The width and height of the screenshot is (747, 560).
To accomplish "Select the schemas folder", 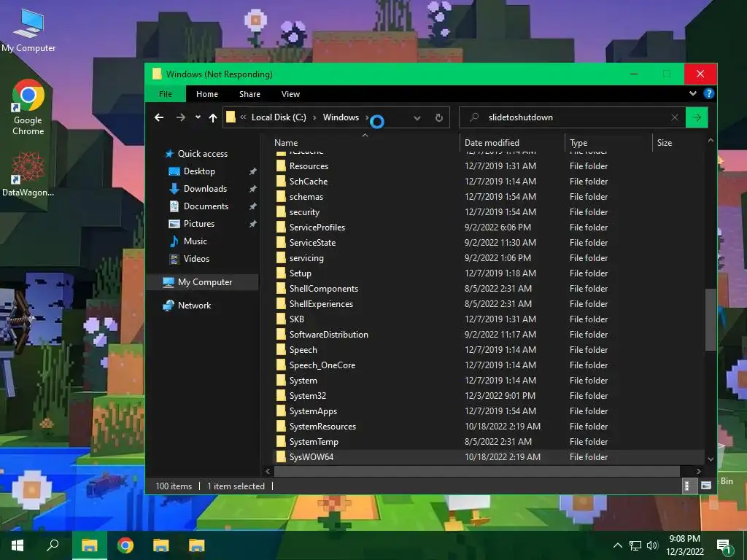I will (306, 197).
